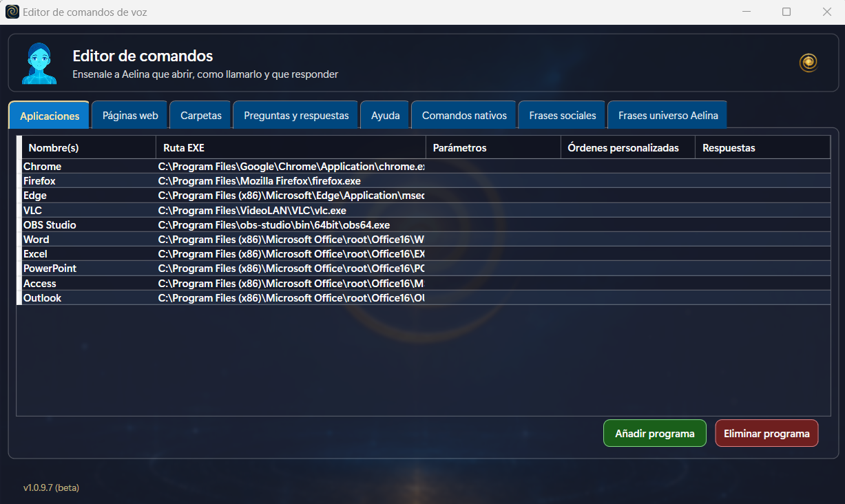The image size is (845, 504).
Task: Select the Excel row name
Action: (x=35, y=254)
